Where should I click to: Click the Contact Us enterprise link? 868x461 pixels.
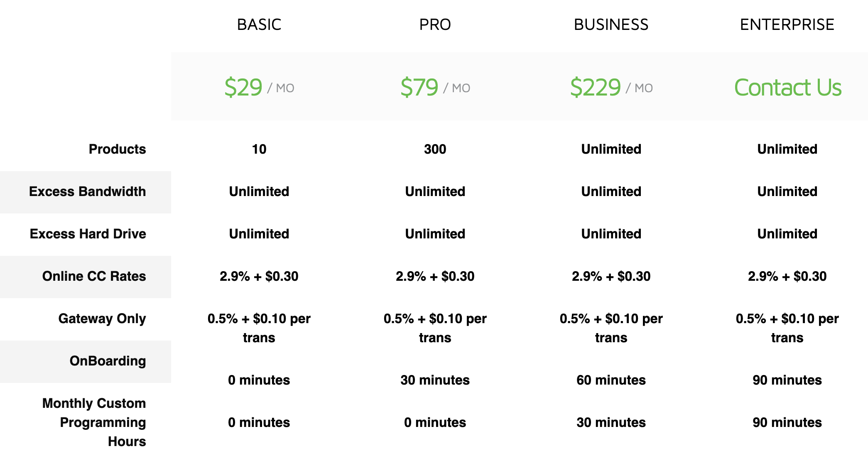[787, 88]
